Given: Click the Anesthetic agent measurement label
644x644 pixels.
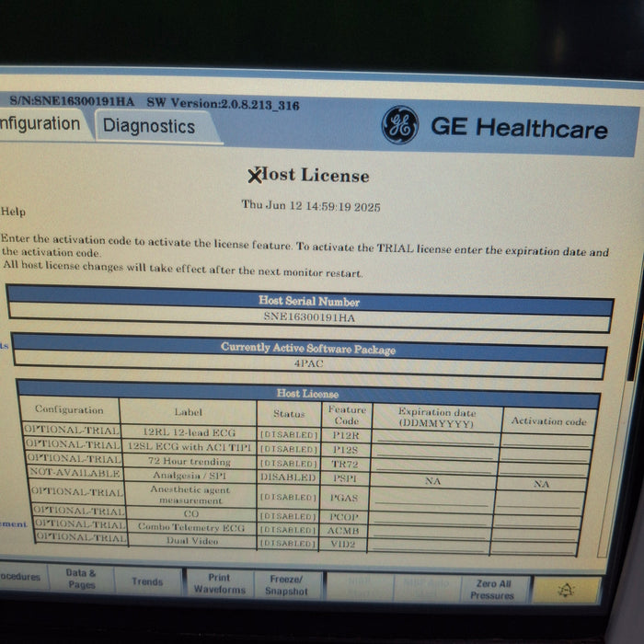Looking at the screenshot, I should pyautogui.click(x=190, y=495).
